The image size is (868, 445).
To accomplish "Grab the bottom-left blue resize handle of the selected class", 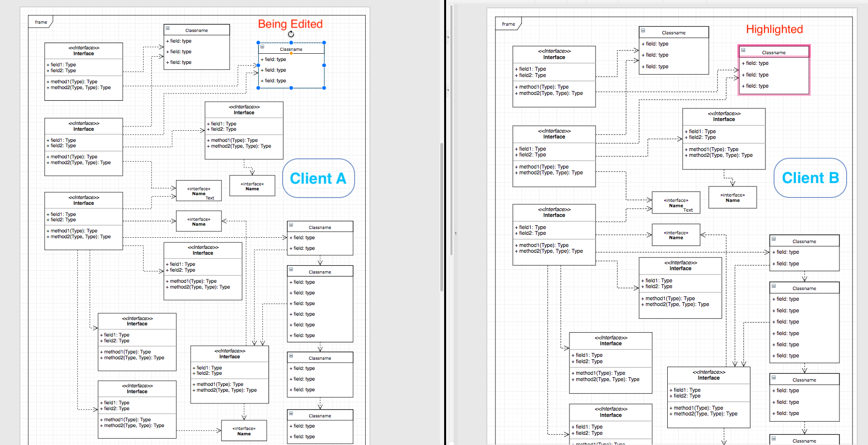I will coord(258,88).
